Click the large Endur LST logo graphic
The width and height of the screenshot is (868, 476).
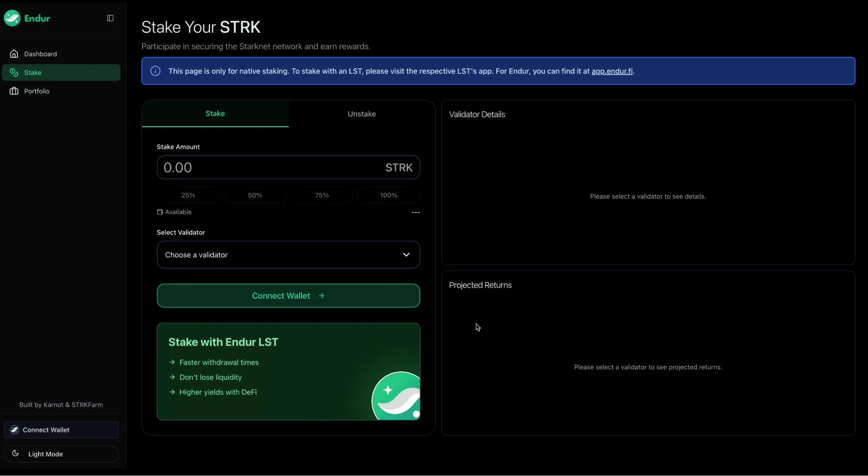click(396, 396)
